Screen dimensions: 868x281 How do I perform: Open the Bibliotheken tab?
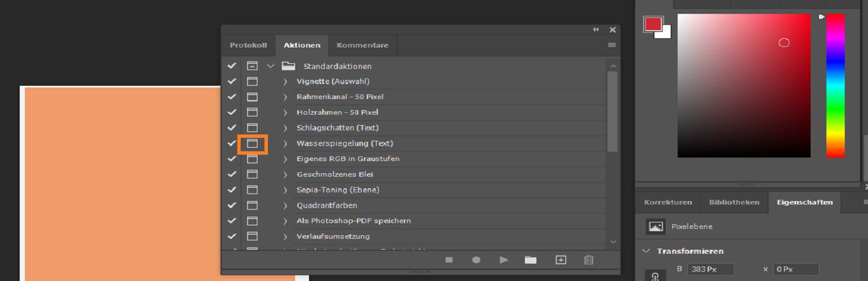coord(734,202)
